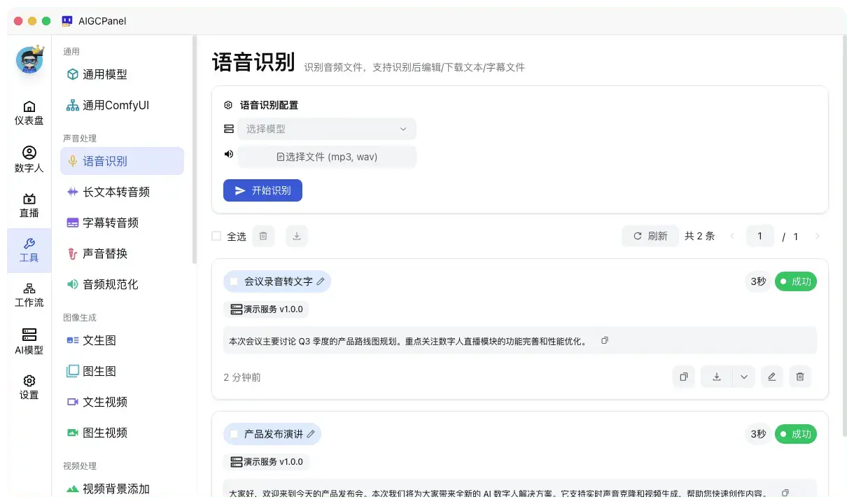Image resolution: width=854 pixels, height=504 pixels.
Task: Rename 会议录音转文字 with pencil icon
Action: (321, 281)
